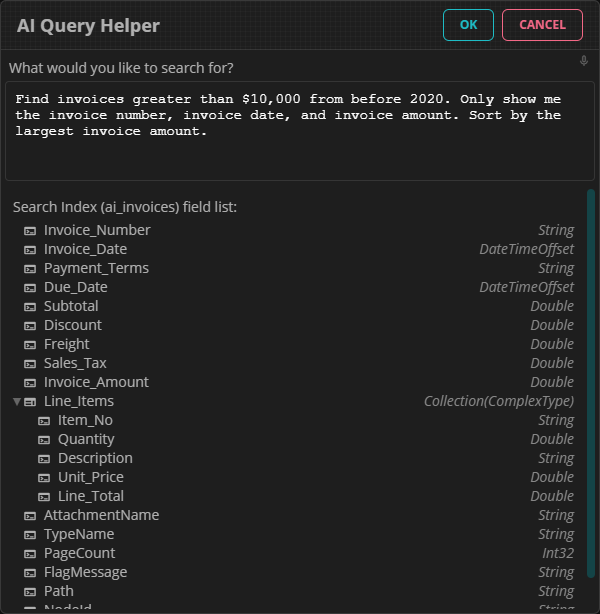
Task: Select the Freight field label
Action: coord(67,344)
